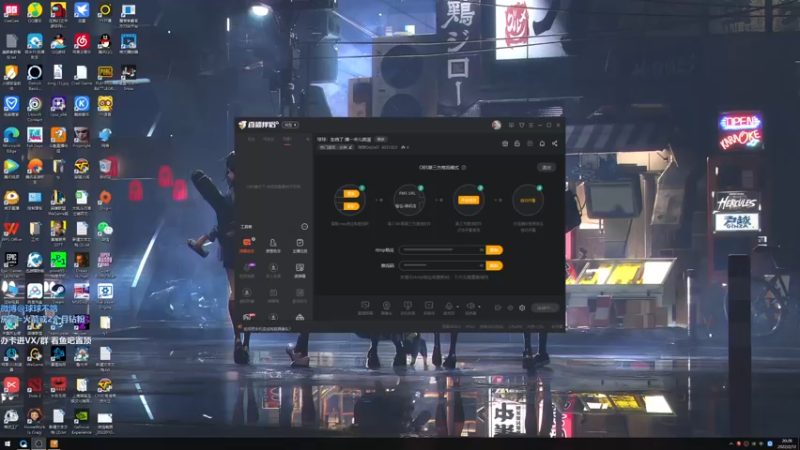Toggle the eye preview icon in bottom toolbar

pos(510,308)
